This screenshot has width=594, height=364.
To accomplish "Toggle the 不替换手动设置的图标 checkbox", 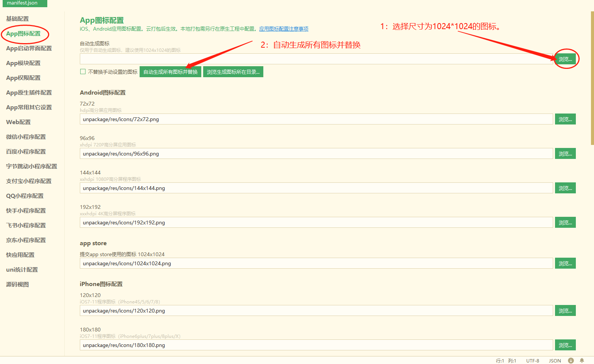I will [83, 72].
